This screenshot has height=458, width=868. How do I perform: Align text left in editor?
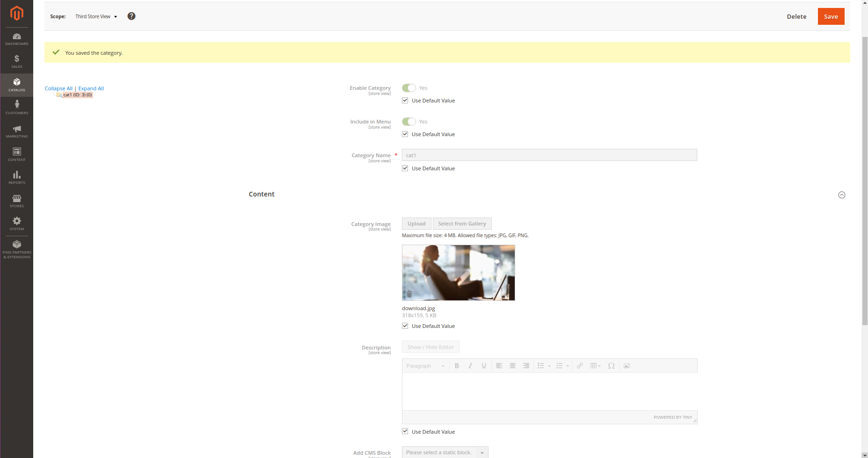pos(499,366)
